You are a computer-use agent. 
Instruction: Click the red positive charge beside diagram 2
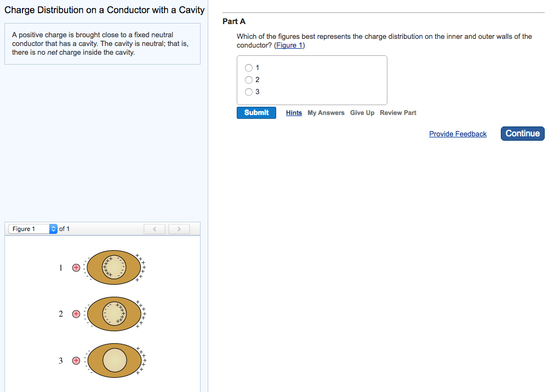76,314
